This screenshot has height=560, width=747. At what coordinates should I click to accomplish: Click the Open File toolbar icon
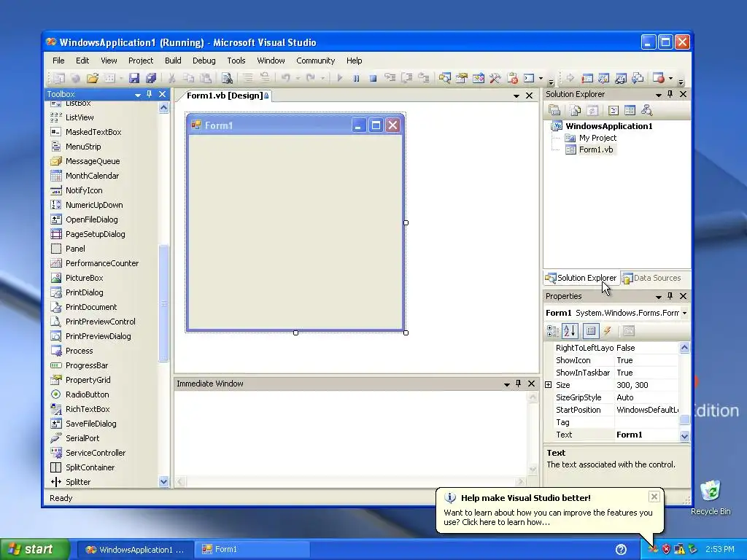point(93,78)
